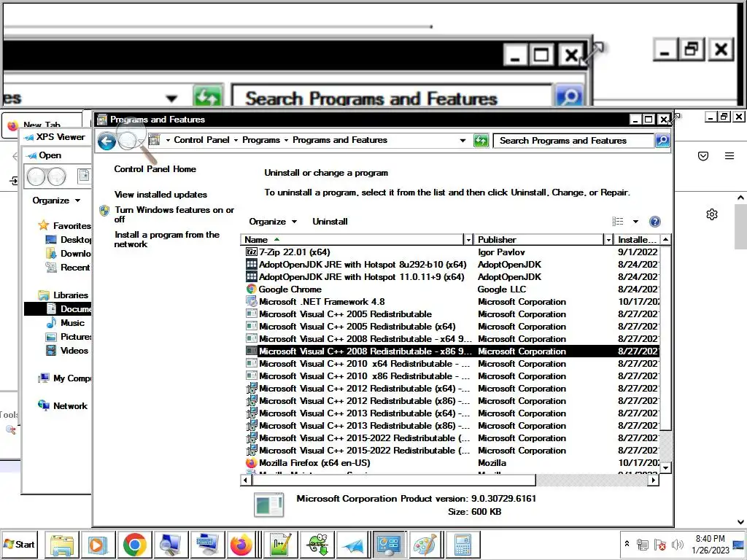Viewport: 747px width, 560px height.
Task: Click in the Search Programs and Features field
Action: [574, 141]
